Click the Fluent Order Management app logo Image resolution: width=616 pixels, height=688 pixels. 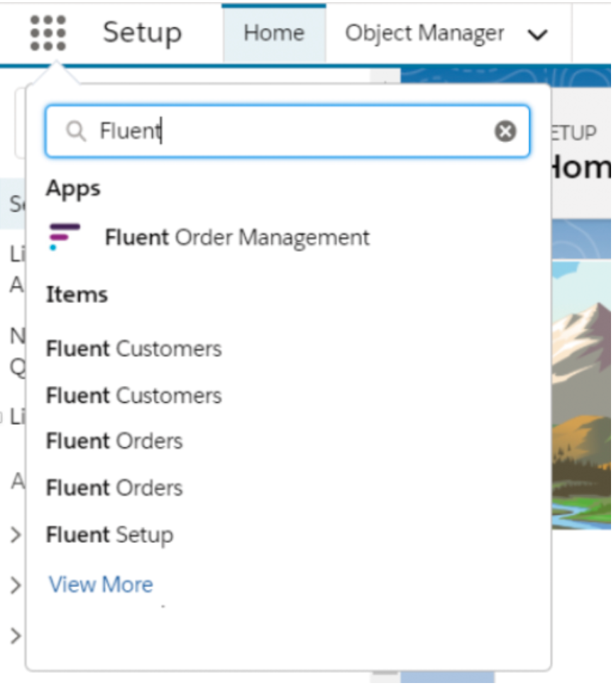(64, 237)
